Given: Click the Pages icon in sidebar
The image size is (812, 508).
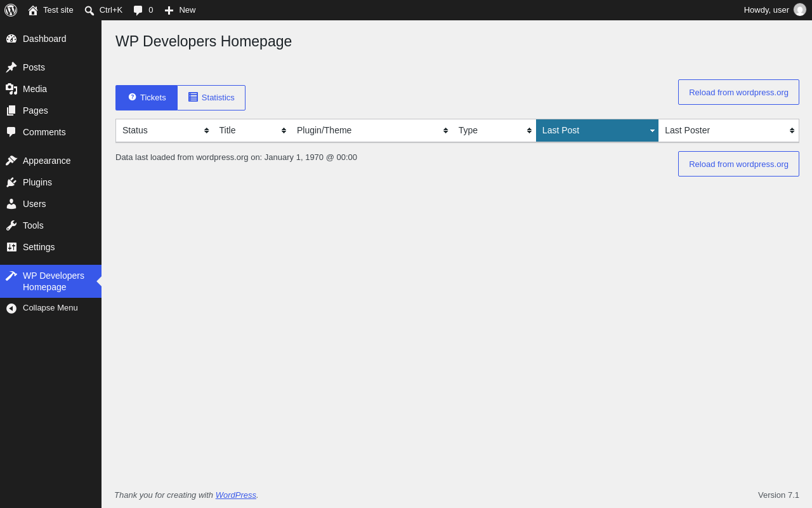Looking at the screenshot, I should tap(11, 110).
